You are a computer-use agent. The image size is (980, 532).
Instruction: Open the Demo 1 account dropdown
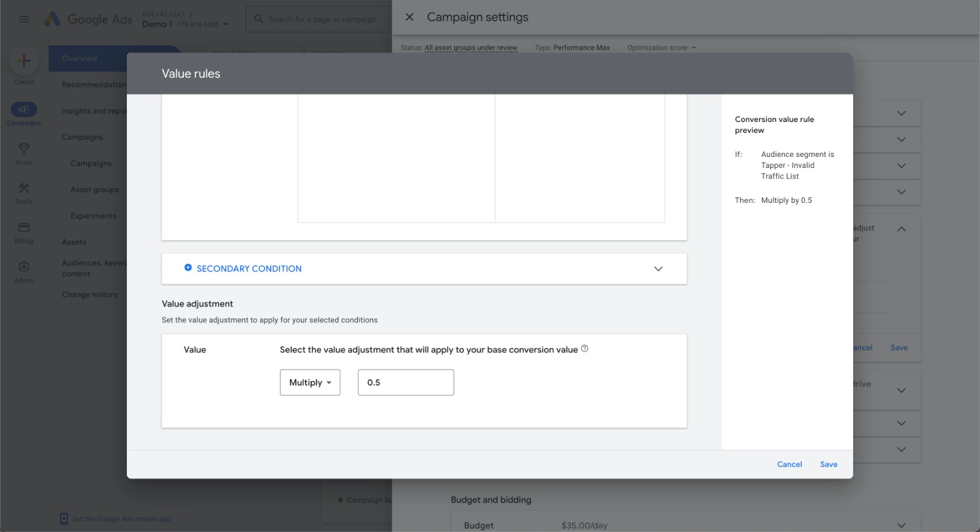225,25
